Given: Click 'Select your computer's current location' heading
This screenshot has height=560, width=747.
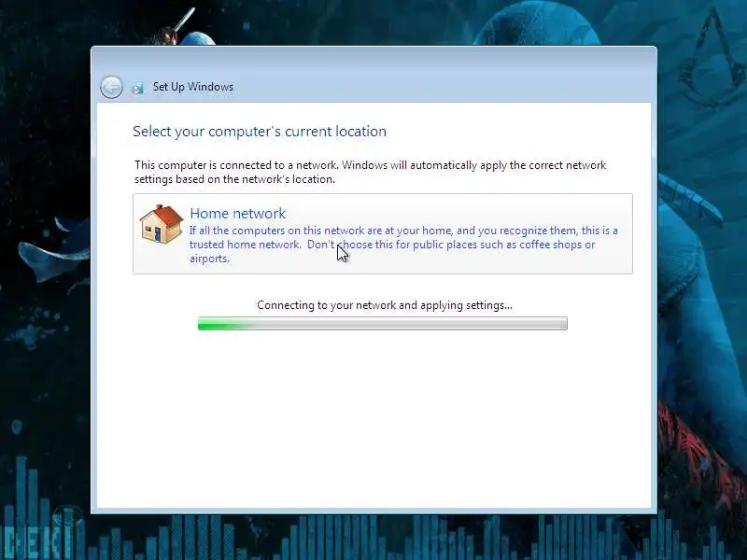Looking at the screenshot, I should tap(260, 132).
